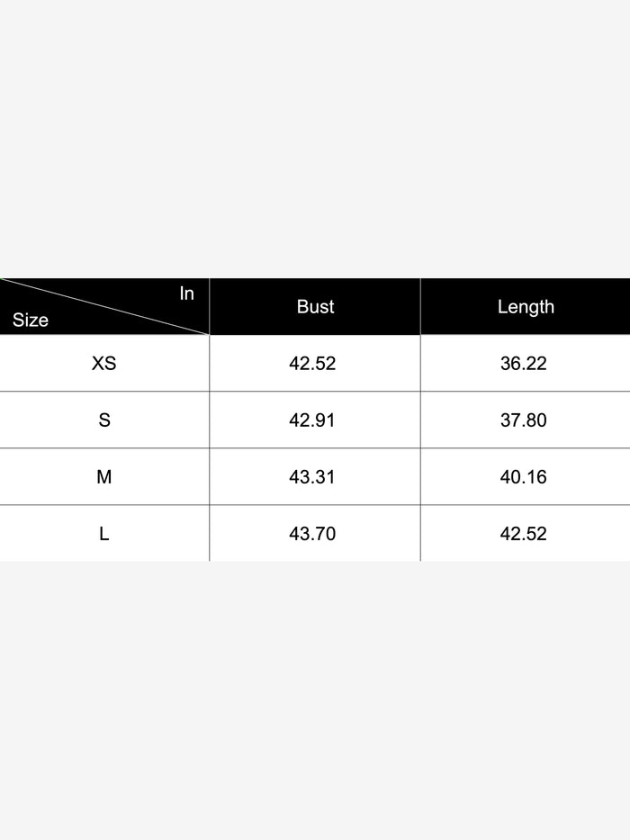Viewport: 630px width, 840px height.
Task: Select the XS size cell
Action: [104, 364]
